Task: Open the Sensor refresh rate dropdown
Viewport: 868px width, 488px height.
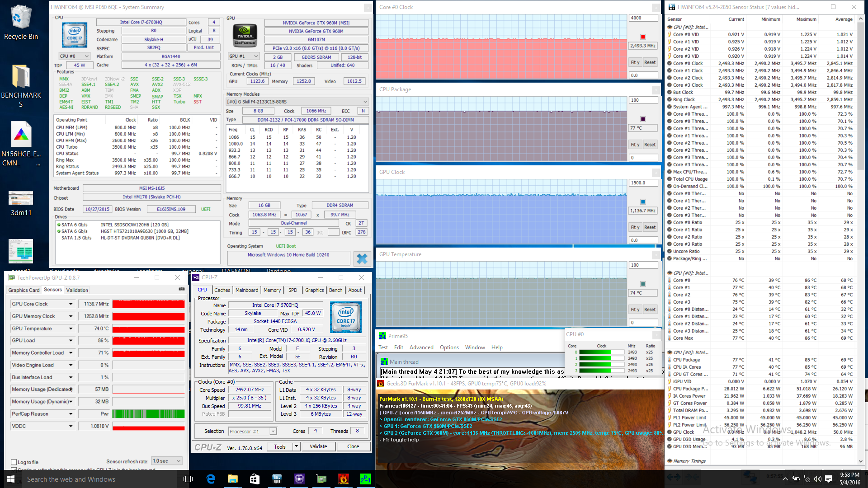Action: point(167,461)
